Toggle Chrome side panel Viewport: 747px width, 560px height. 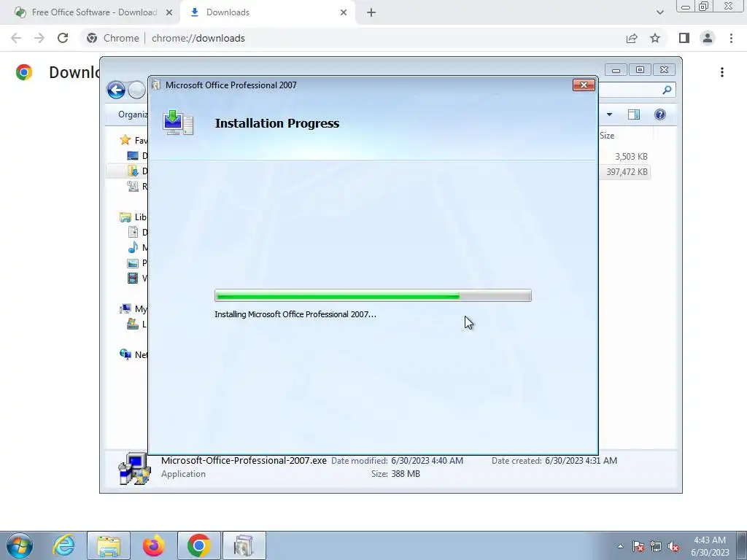point(684,38)
